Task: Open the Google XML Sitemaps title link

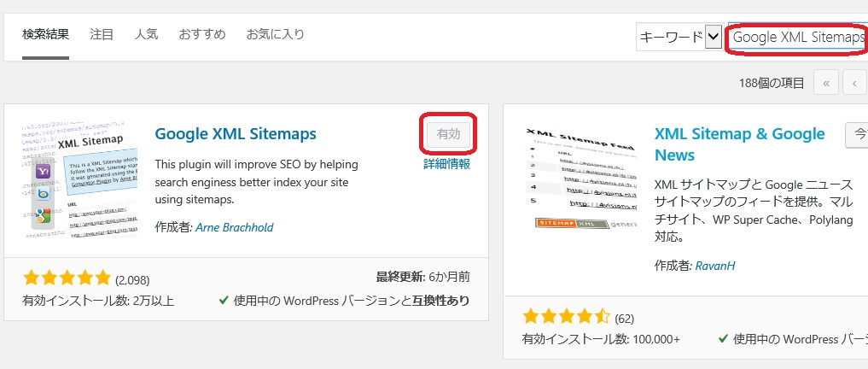Action: point(236,134)
